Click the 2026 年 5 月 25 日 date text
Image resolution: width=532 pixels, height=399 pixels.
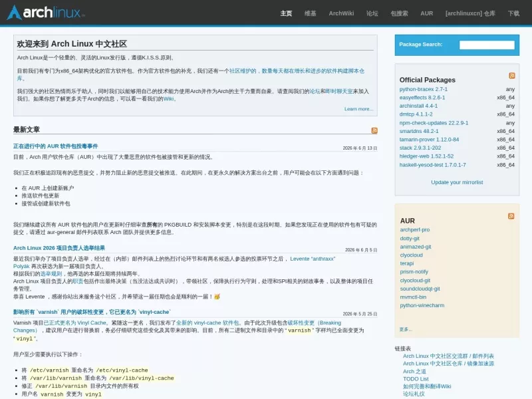[360, 314]
